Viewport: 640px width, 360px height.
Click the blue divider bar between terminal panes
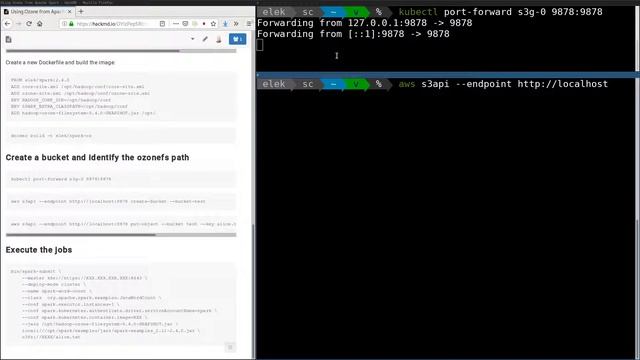(447, 75)
